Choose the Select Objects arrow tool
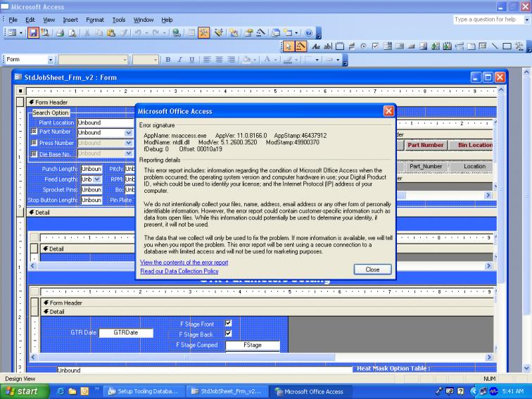 [289, 46]
